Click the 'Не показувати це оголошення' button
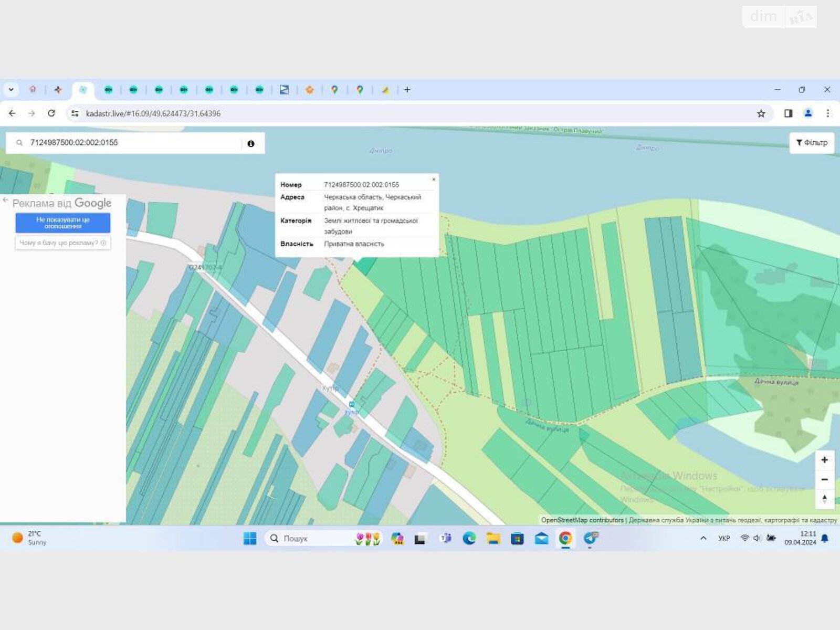The image size is (840, 630). [x=63, y=223]
